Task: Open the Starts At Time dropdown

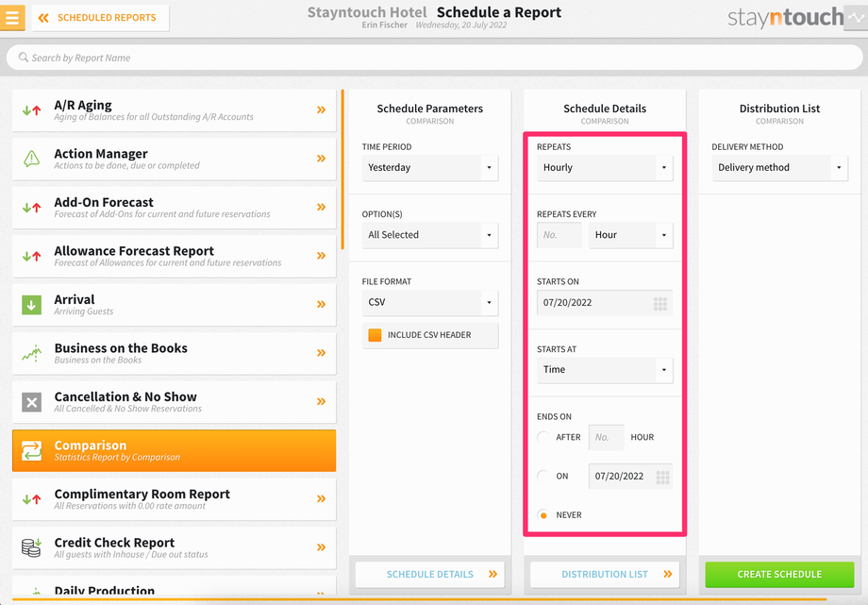Action: 605,370
